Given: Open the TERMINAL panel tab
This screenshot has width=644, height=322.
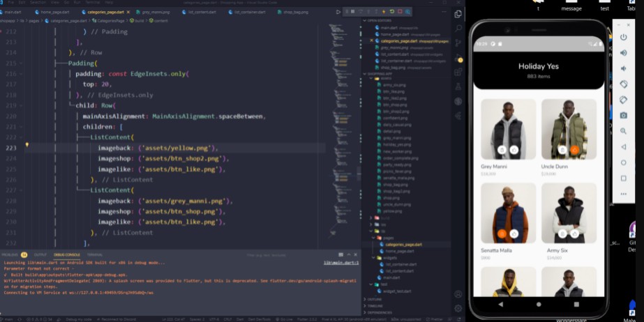Looking at the screenshot, I should (x=95, y=254).
